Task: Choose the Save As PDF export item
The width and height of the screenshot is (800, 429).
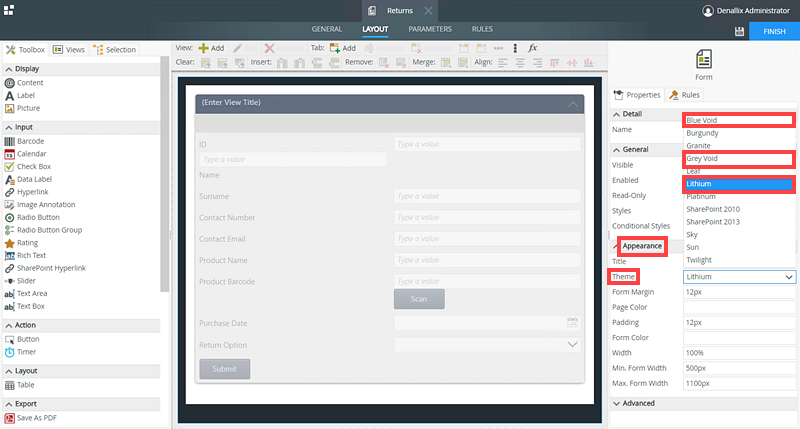Action: (37, 418)
